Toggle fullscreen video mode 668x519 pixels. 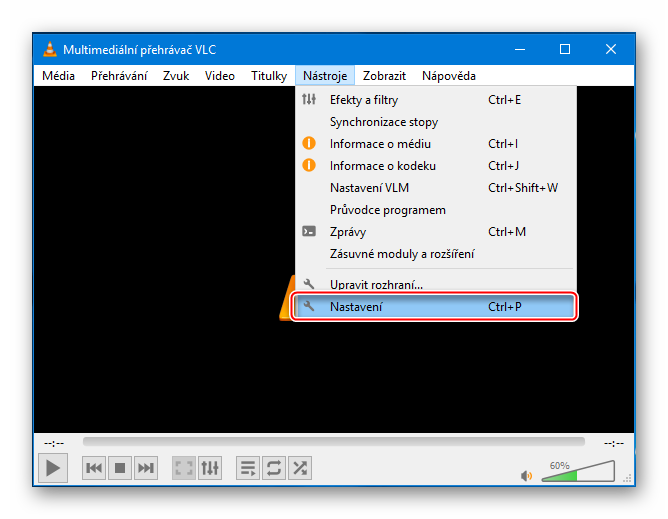pyautogui.click(x=184, y=467)
